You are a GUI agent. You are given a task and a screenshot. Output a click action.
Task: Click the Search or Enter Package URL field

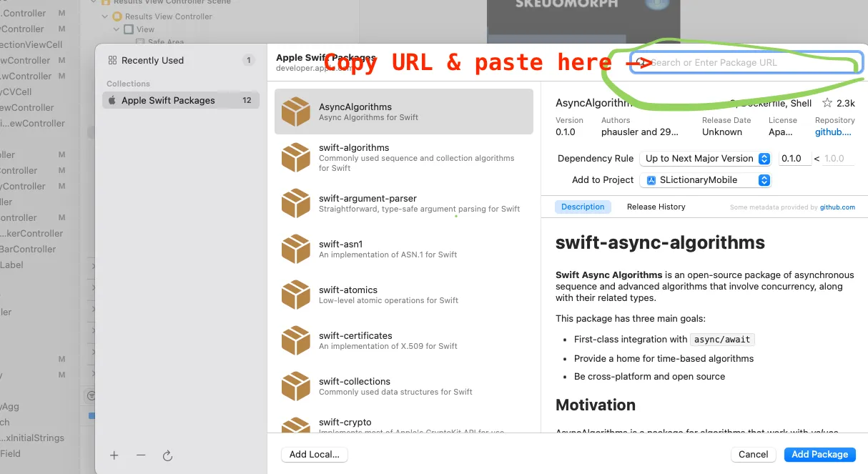[x=746, y=62]
